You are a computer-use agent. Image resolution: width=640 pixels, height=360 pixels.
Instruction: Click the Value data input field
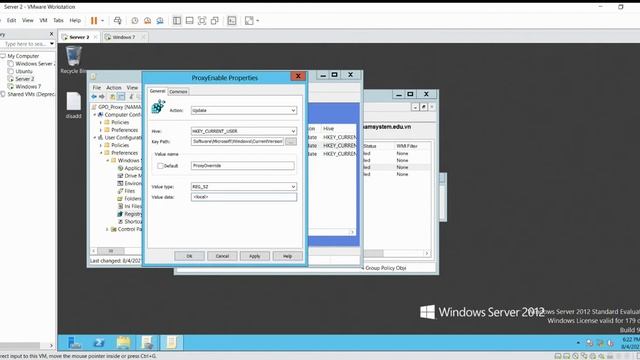click(244, 197)
